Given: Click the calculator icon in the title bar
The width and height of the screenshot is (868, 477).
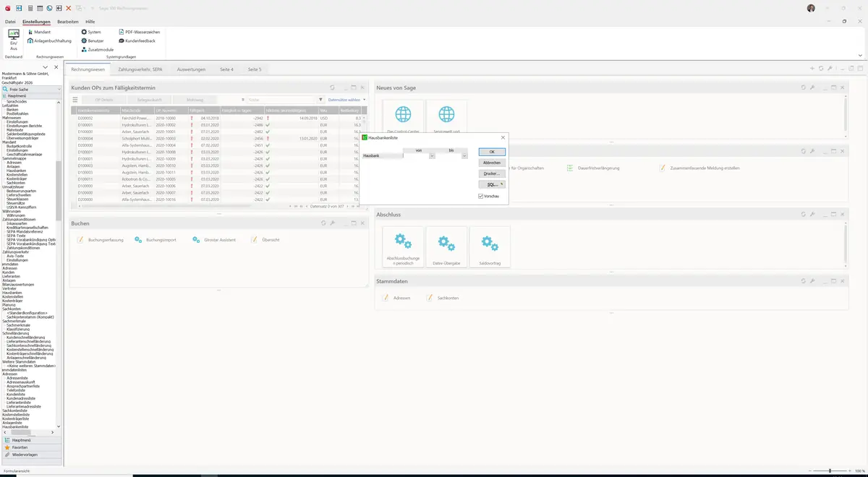Looking at the screenshot, I should [x=30, y=8].
